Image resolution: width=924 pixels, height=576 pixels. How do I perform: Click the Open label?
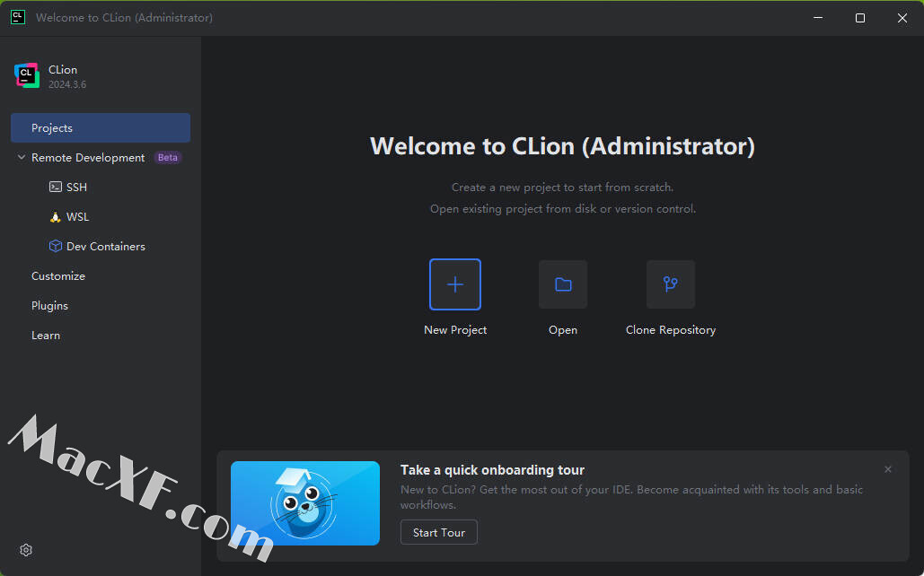coord(563,330)
